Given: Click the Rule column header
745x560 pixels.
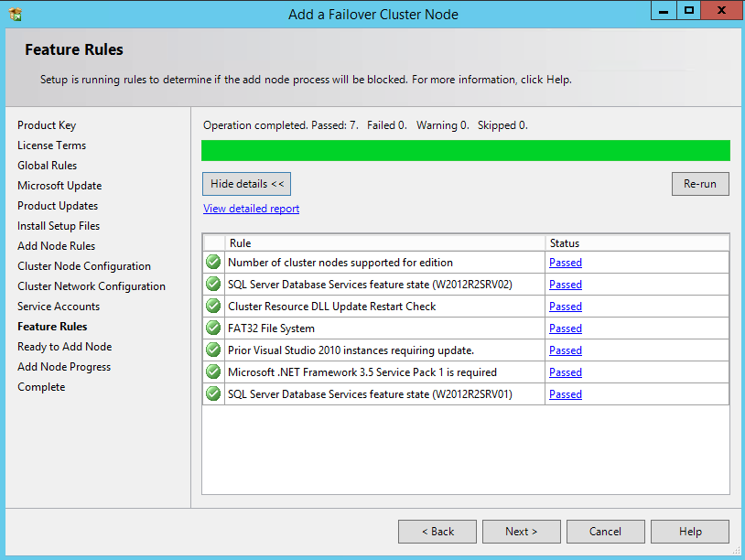Looking at the screenshot, I should (x=384, y=243).
